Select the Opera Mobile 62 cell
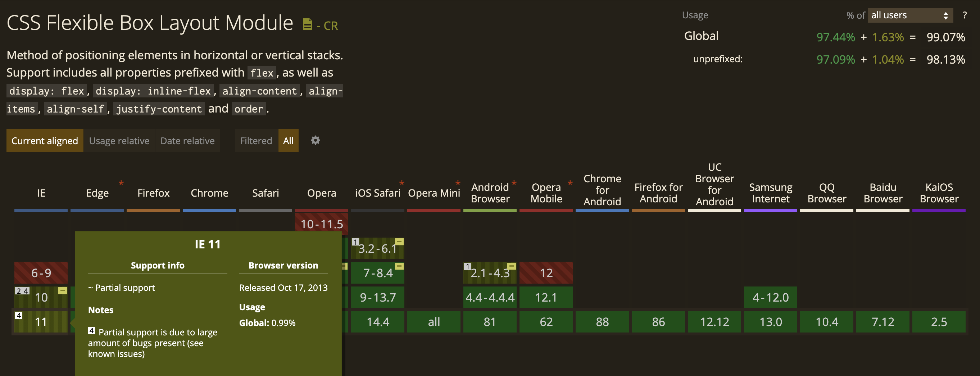Screen dimensions: 980x376 click(546, 322)
